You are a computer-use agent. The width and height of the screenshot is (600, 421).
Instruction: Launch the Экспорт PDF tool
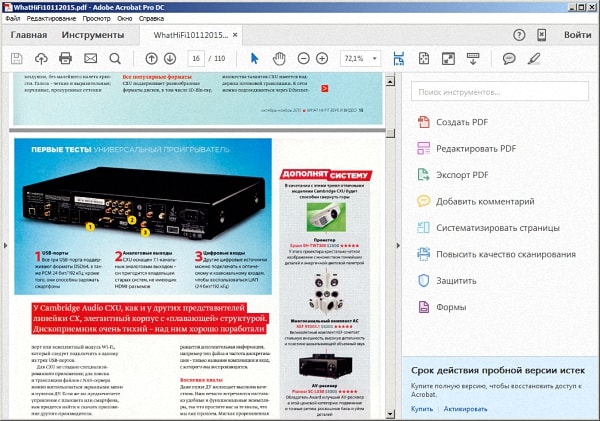pyautogui.click(x=453, y=175)
